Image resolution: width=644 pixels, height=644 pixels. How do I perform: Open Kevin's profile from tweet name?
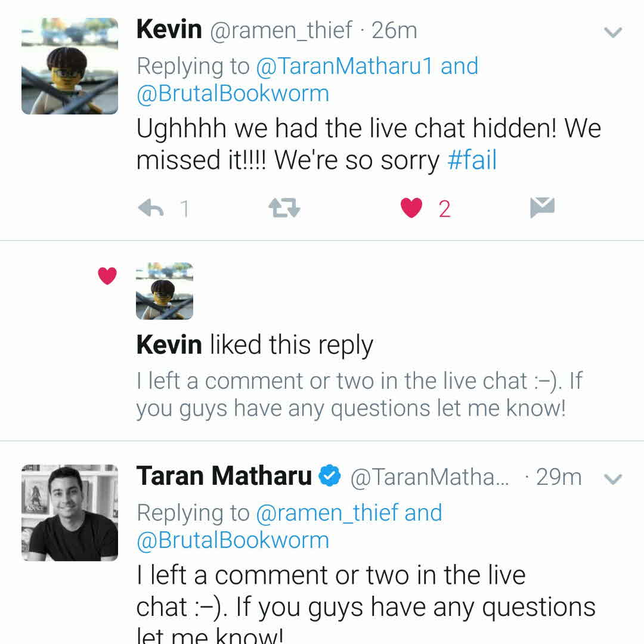click(169, 30)
